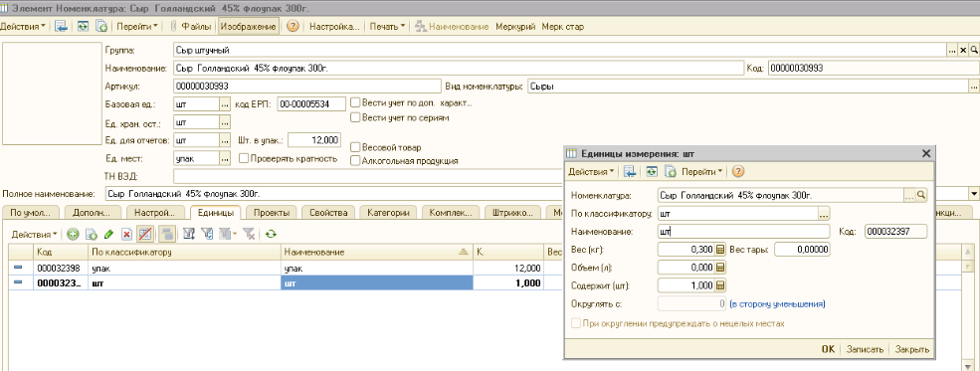Open calculator for Вес (кг) field
The width and height of the screenshot is (980, 371).
click(x=720, y=250)
